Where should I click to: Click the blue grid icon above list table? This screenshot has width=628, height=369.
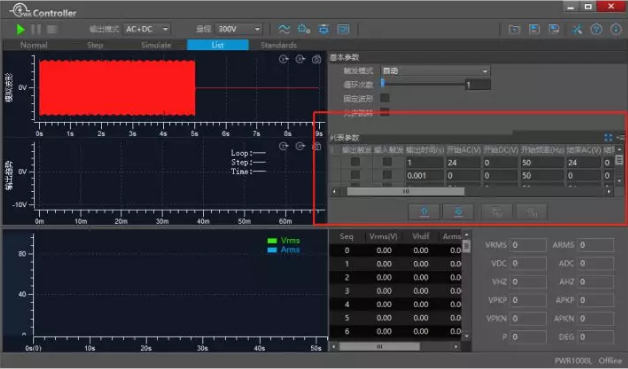click(x=608, y=137)
